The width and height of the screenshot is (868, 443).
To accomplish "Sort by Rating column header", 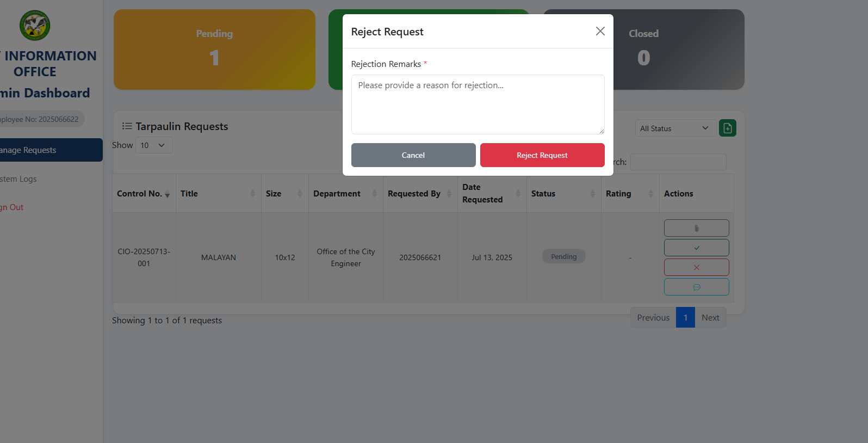I will click(x=630, y=194).
